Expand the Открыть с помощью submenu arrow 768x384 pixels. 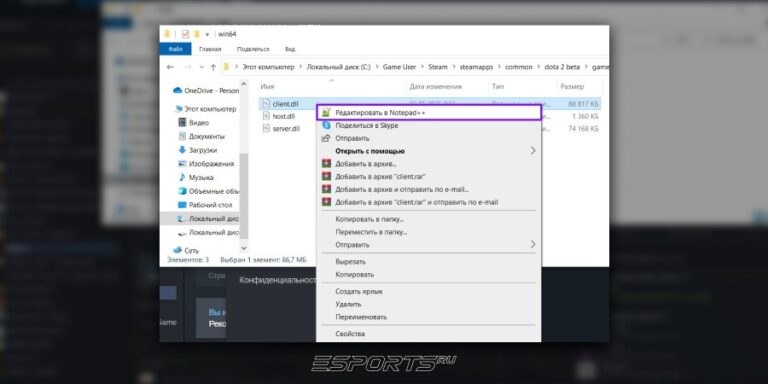click(x=533, y=151)
